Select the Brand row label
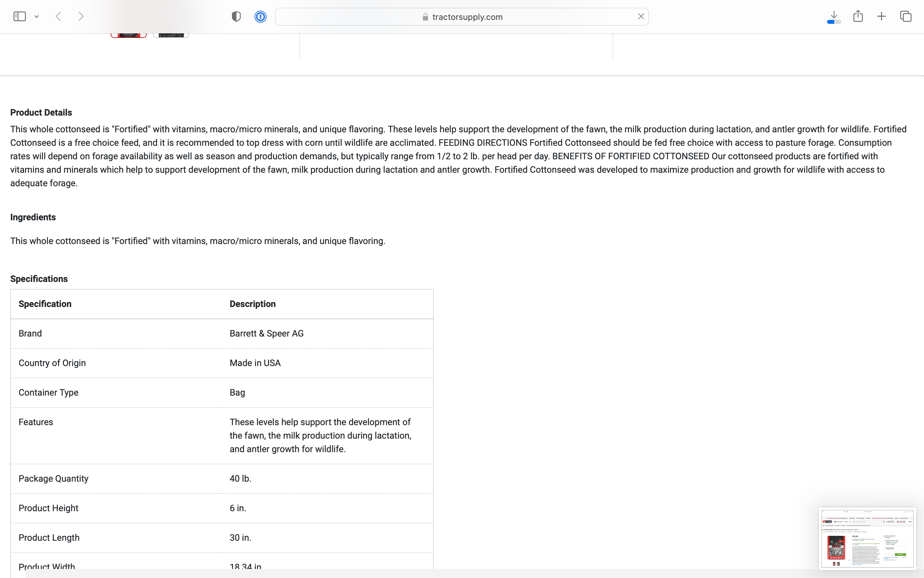Viewport: 924px width, 578px height. [x=30, y=333]
